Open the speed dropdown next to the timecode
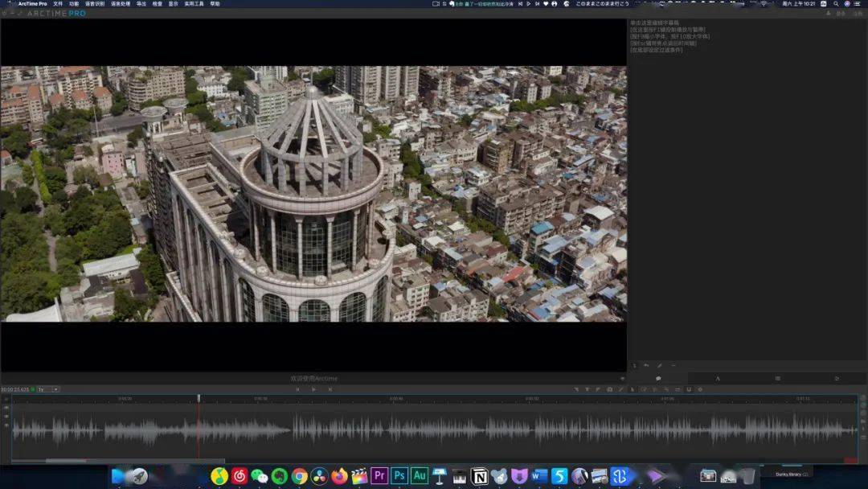The image size is (868, 489). [48, 389]
